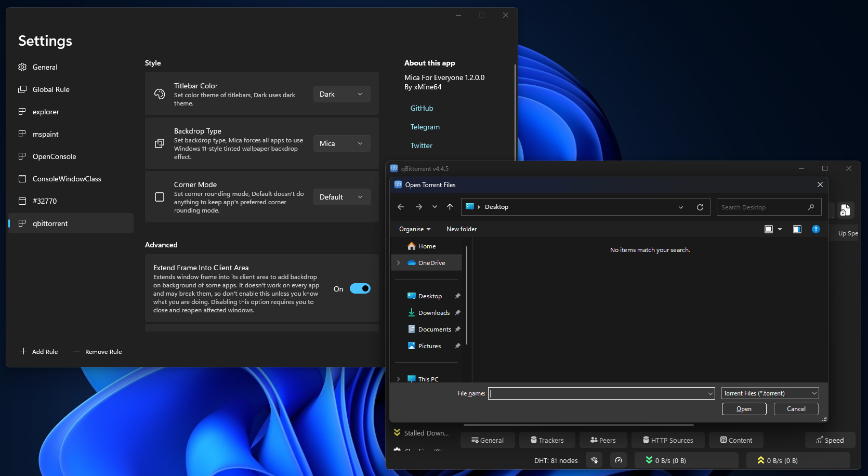Click the Remove Rule button
This screenshot has width=868, height=476.
[98, 352]
